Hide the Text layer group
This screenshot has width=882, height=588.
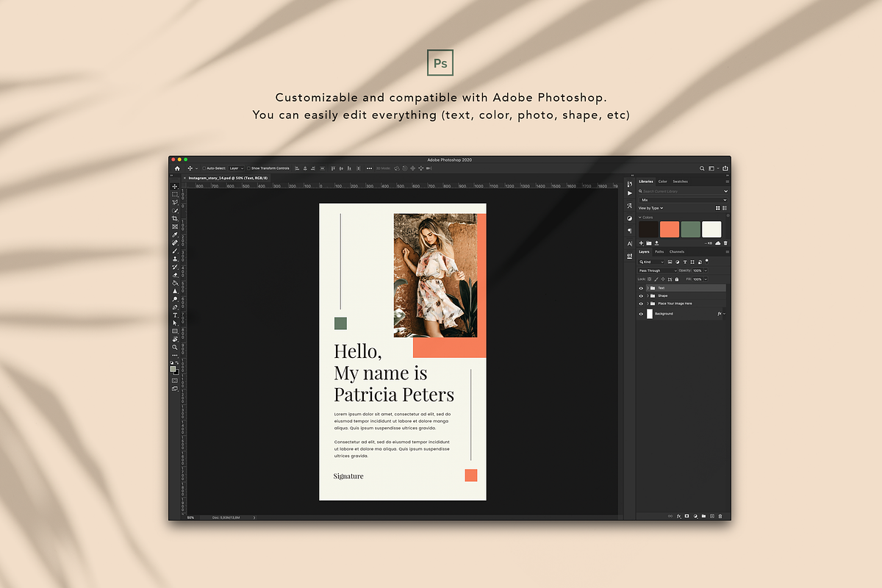(641, 288)
